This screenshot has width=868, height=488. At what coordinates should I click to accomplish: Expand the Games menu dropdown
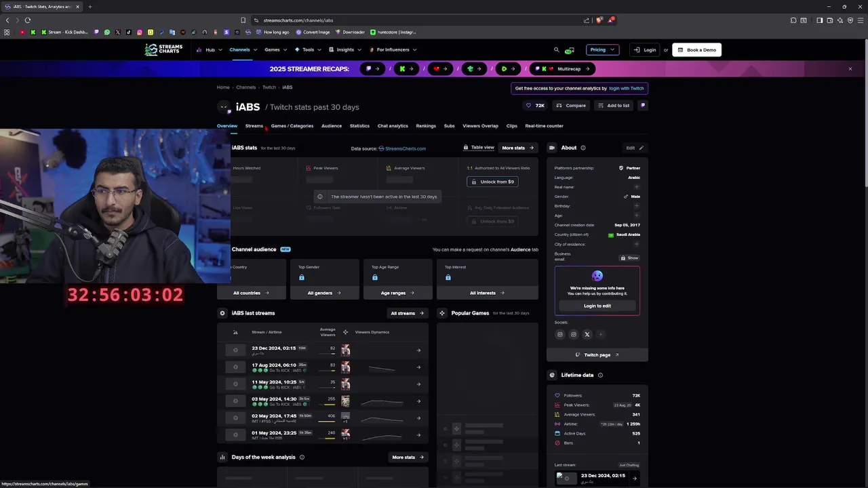point(275,49)
